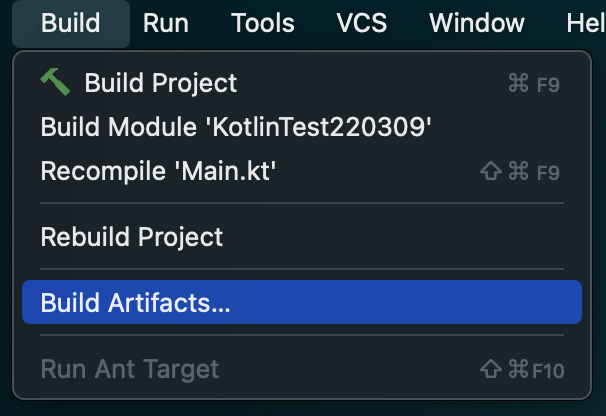Click the shift arrow symbol on Run Ant Target row

[491, 369]
